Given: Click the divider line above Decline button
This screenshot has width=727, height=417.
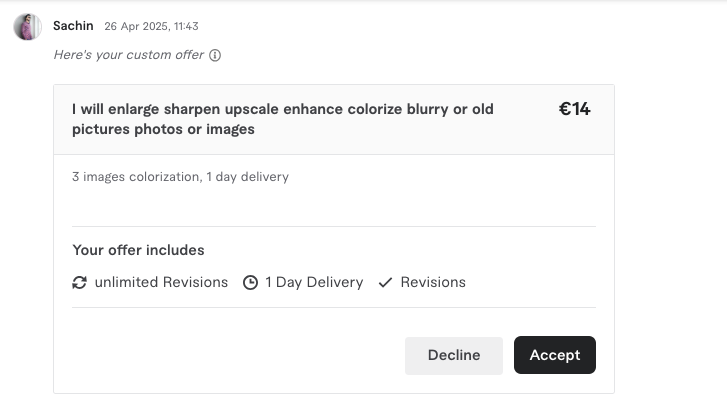Looking at the screenshot, I should tap(333, 308).
